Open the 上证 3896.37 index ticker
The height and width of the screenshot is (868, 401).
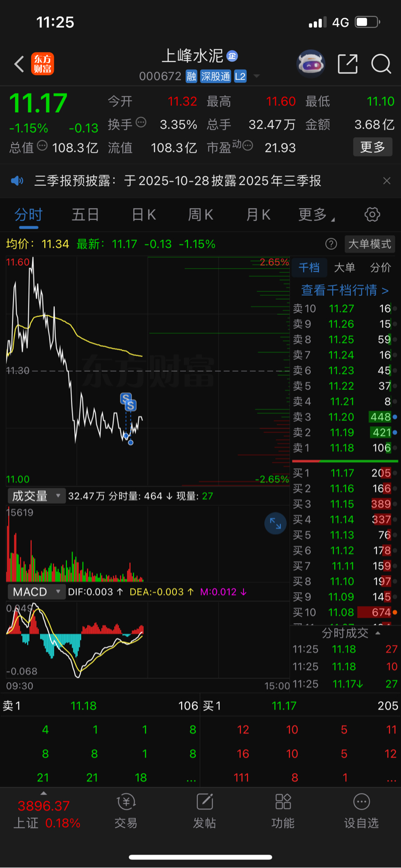[x=47, y=814]
